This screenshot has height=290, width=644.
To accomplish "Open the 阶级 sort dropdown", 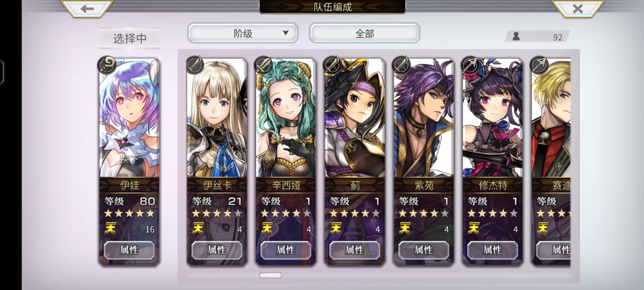I will (x=243, y=33).
